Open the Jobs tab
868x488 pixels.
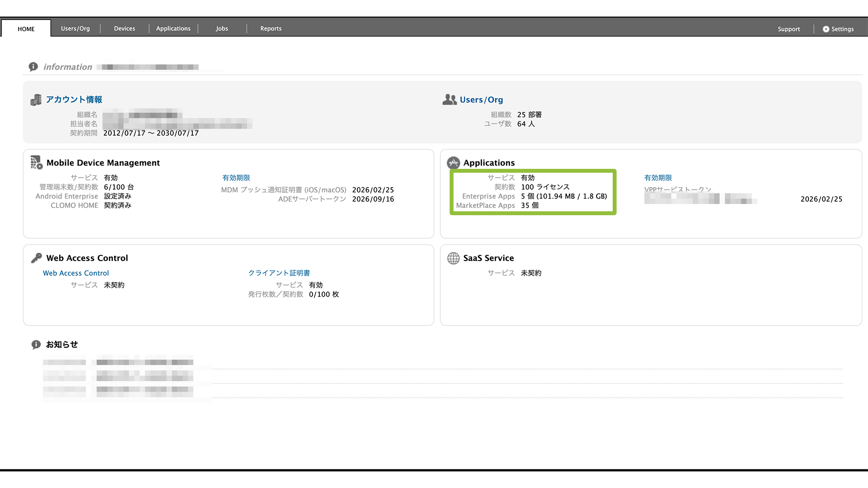pos(222,29)
